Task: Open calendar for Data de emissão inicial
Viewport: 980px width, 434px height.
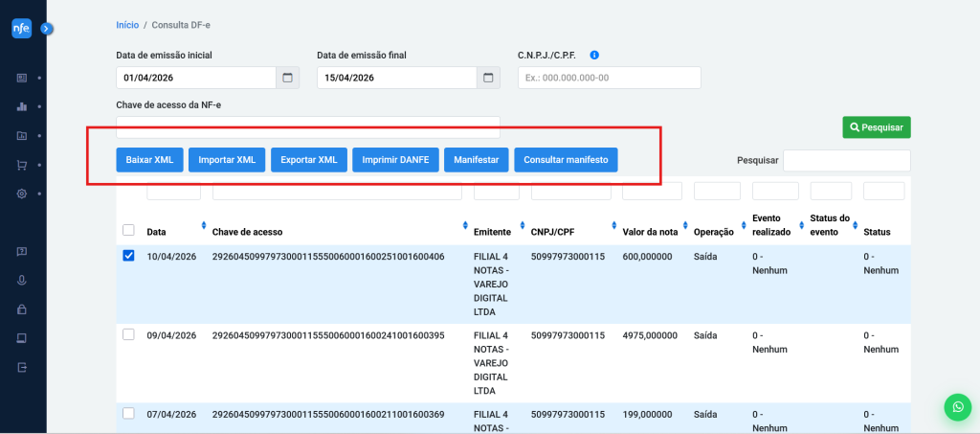Action: (x=288, y=78)
